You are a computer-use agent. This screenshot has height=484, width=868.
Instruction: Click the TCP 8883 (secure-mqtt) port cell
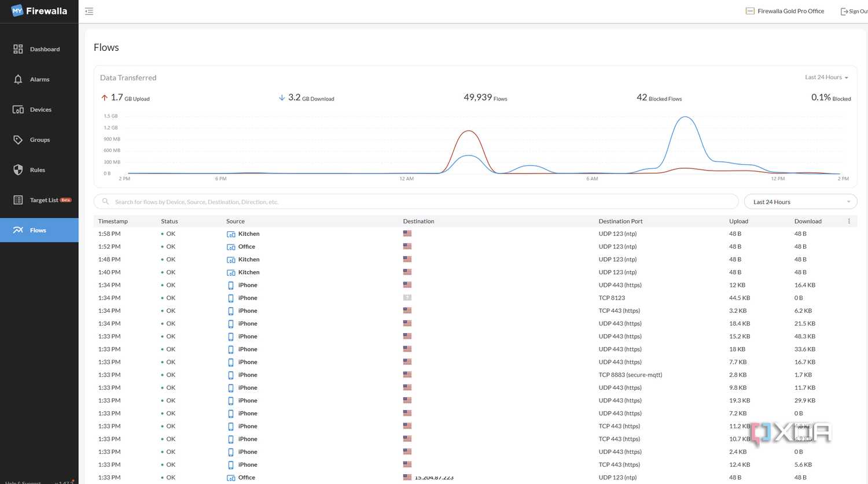(630, 375)
